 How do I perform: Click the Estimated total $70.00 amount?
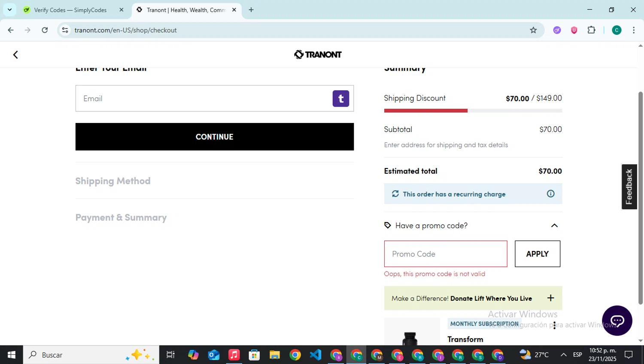pos(550,171)
